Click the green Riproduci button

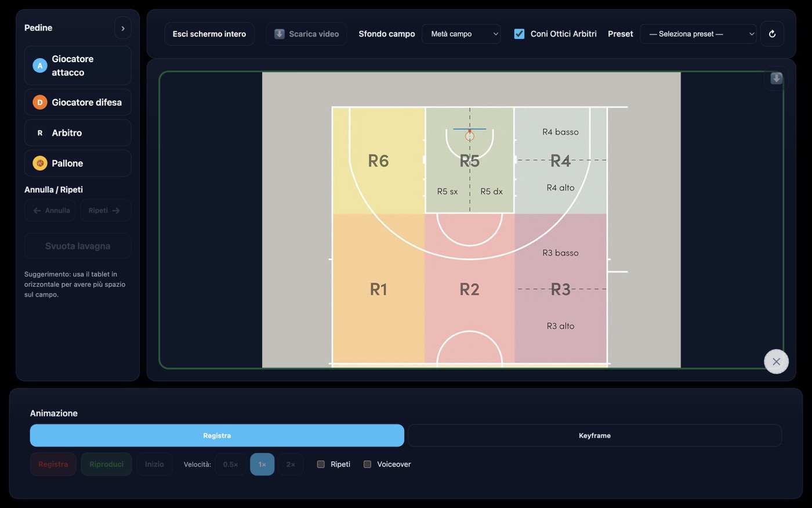click(x=107, y=464)
